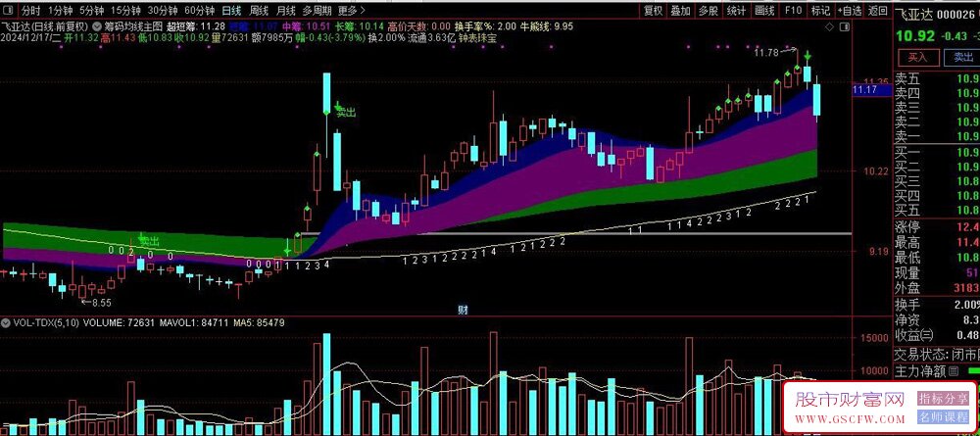This screenshot has height=436, width=980.
Task: Open the 多股 multi-stock view
Action: [x=709, y=11]
